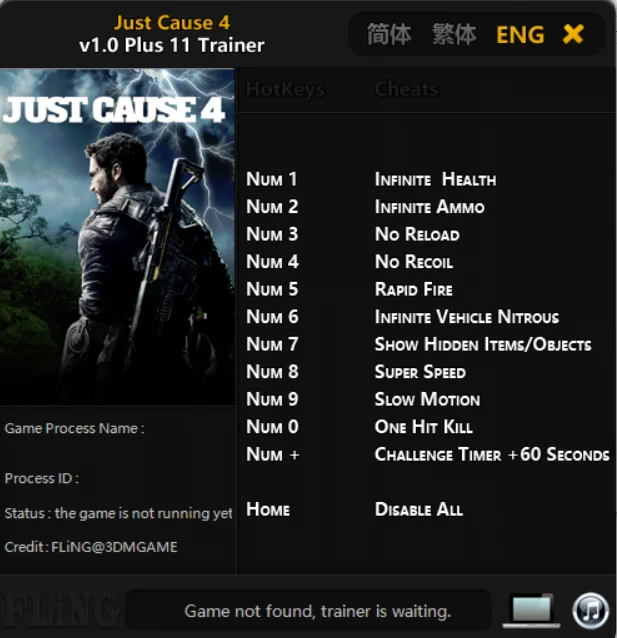Toggle the music note icon
Image resolution: width=617 pixels, height=638 pixels.
(x=591, y=610)
